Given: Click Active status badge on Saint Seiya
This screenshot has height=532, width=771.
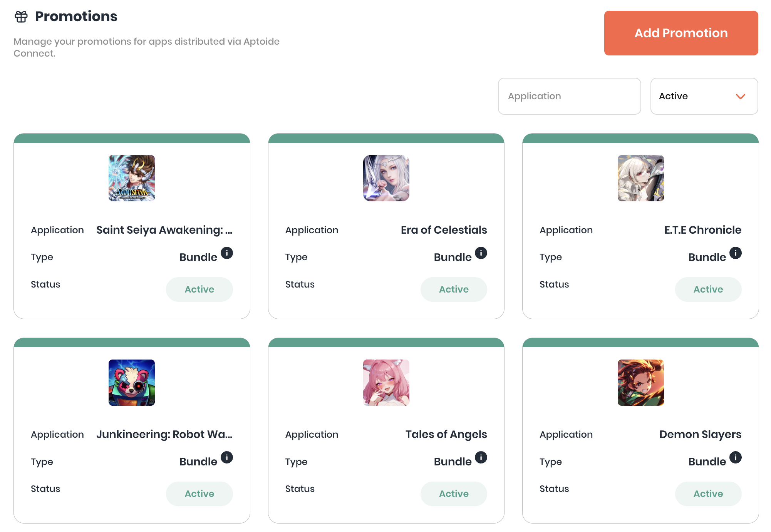Looking at the screenshot, I should pos(199,289).
